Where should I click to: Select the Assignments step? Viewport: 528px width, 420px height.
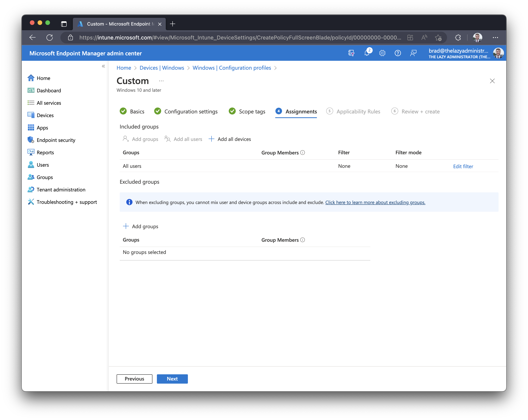click(296, 111)
